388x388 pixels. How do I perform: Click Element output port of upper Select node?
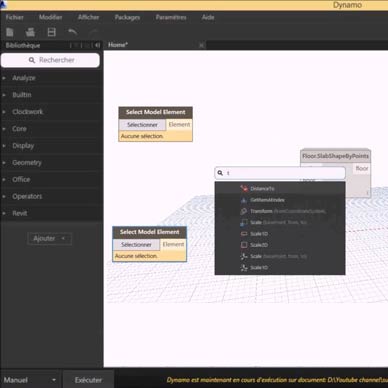[179, 125]
